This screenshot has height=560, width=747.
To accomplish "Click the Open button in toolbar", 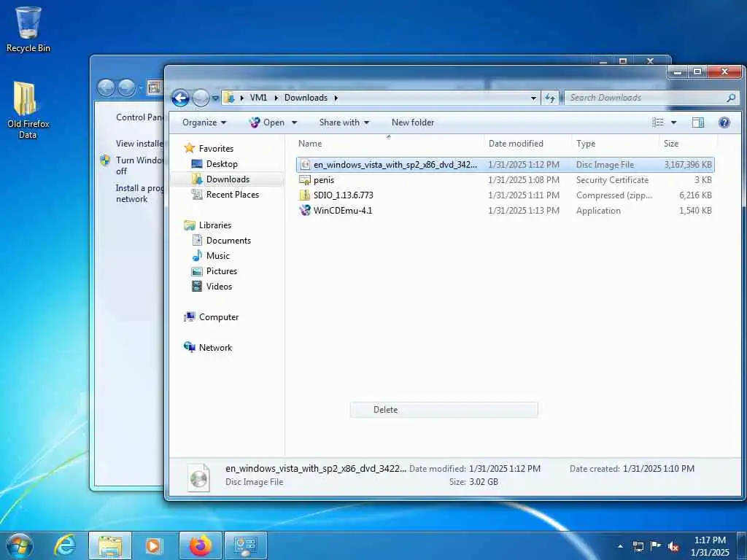I will tap(267, 122).
